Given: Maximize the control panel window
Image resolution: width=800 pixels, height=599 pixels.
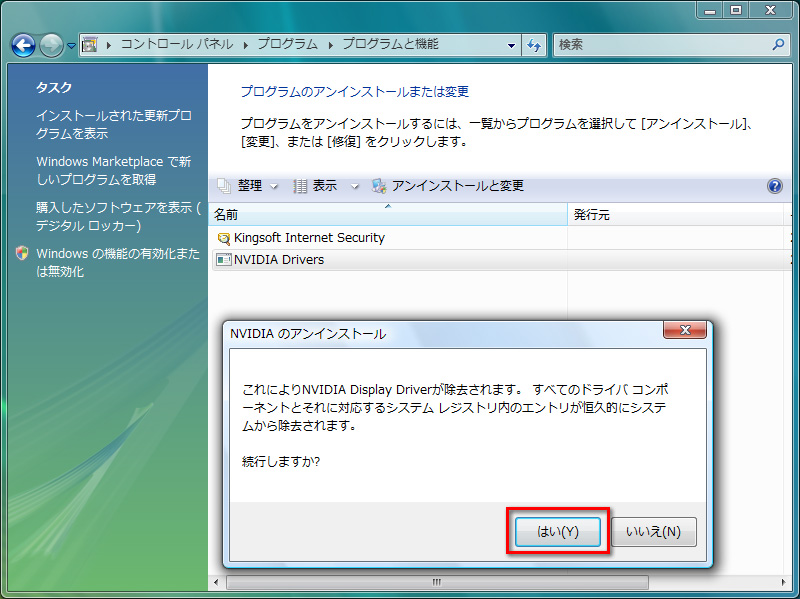Looking at the screenshot, I should (736, 10).
